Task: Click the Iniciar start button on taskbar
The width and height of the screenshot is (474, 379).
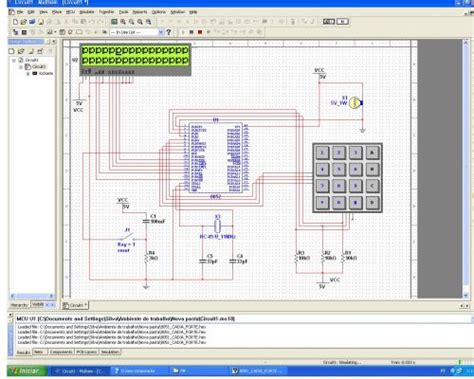Action: (x=26, y=371)
